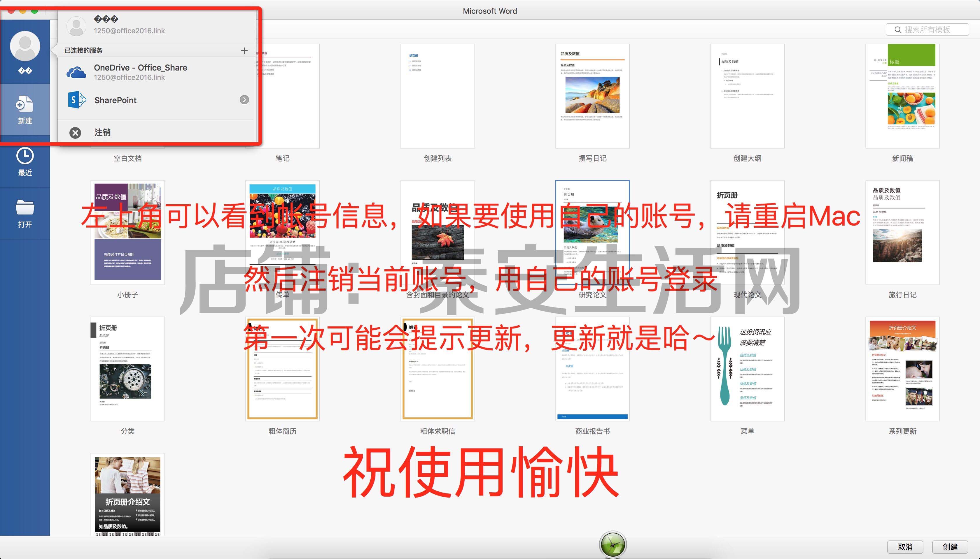Expand SharePoint with the arrow chevron

pos(244,100)
